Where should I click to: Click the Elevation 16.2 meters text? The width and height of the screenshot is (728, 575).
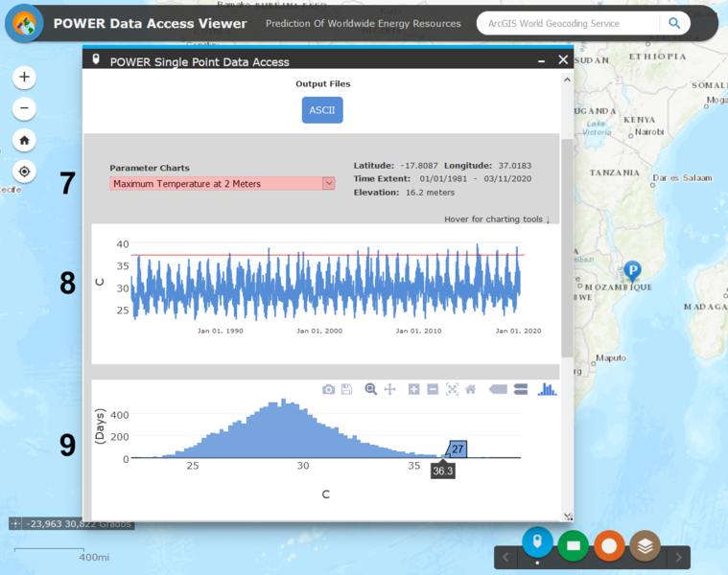tap(430, 193)
